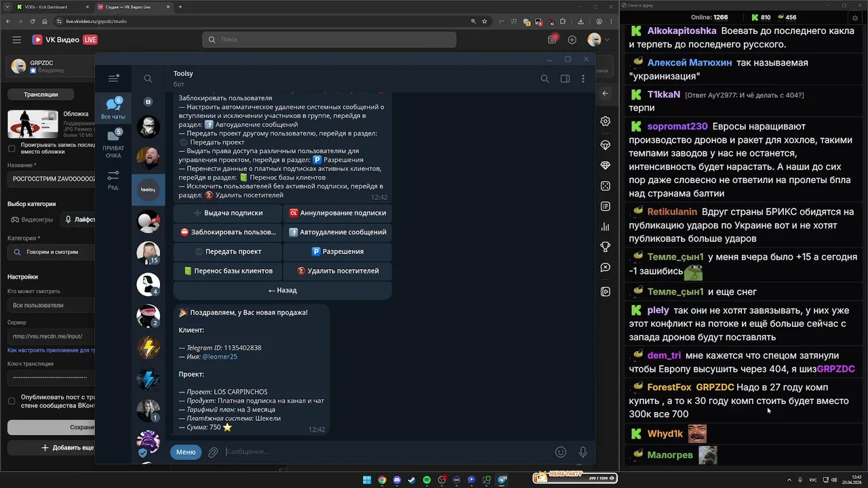
Task: Click the Передать проект bot button
Action: pyautogui.click(x=227, y=251)
